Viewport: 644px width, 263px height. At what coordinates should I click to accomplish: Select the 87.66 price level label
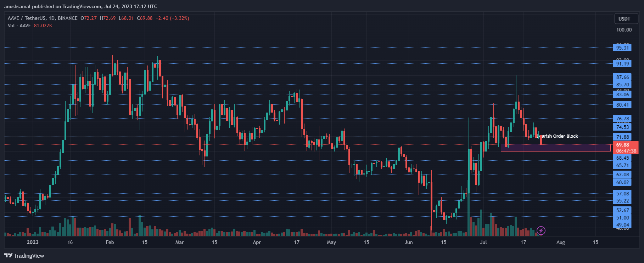tap(622, 77)
